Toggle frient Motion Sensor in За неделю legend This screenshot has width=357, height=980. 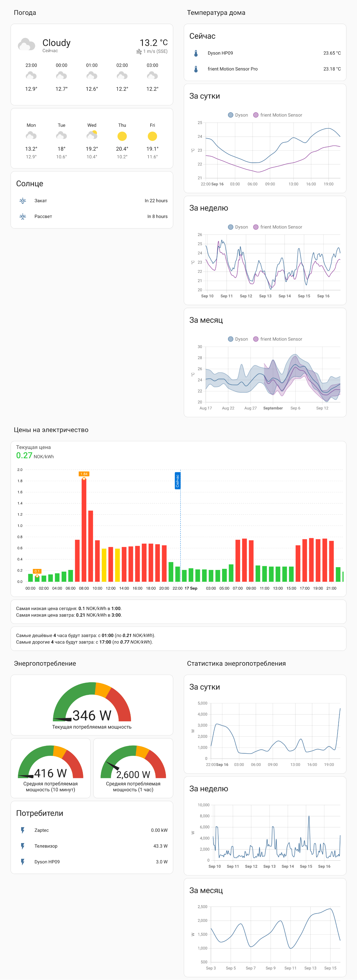click(x=278, y=227)
